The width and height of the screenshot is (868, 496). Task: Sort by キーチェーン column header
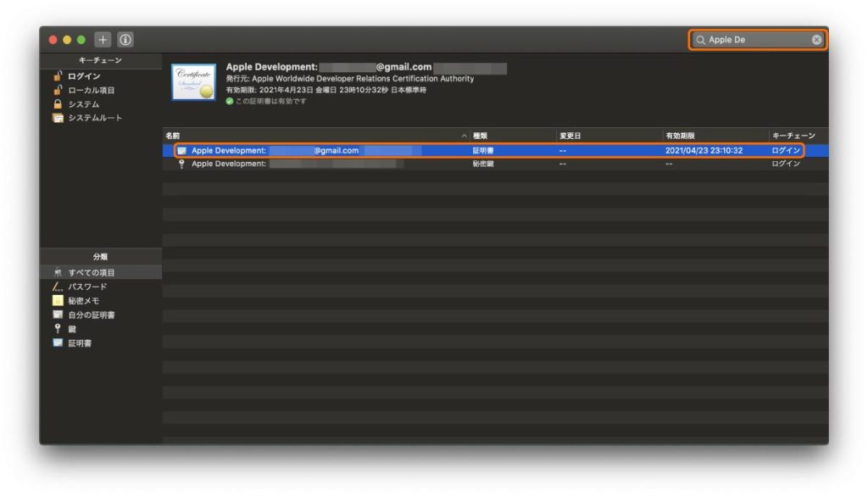[x=793, y=136]
